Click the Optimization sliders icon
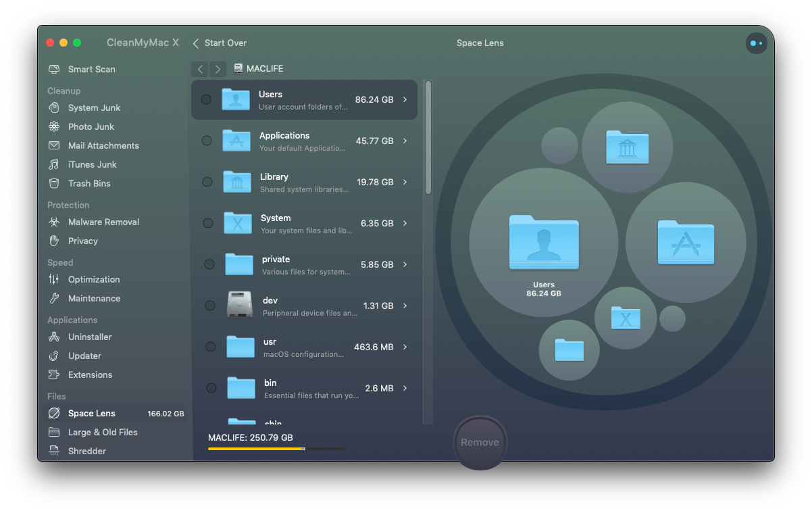This screenshot has width=812, height=511. 54,280
